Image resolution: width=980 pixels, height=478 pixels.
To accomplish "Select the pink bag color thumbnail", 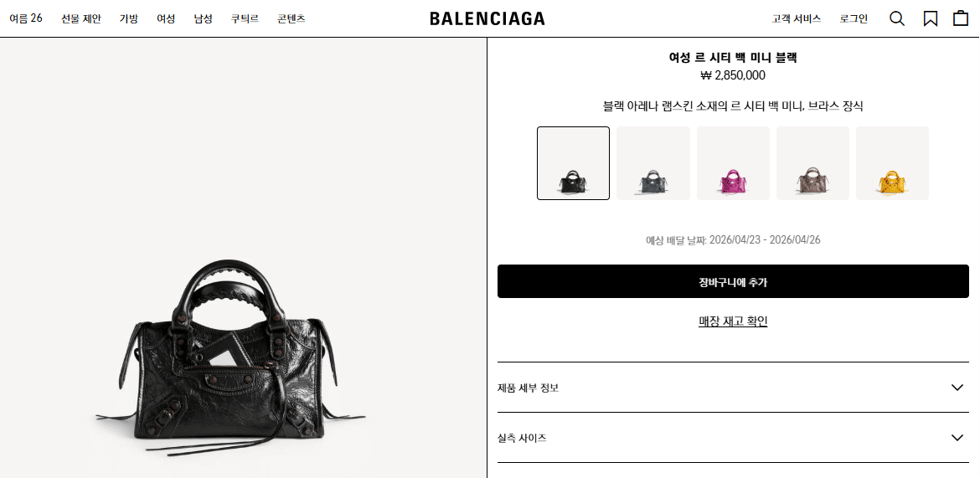I will point(733,163).
